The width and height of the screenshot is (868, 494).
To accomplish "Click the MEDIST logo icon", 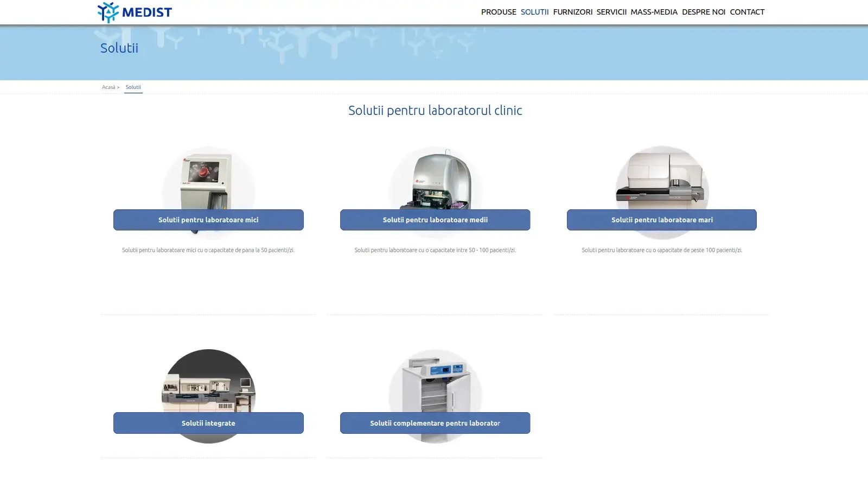I will pos(107,11).
